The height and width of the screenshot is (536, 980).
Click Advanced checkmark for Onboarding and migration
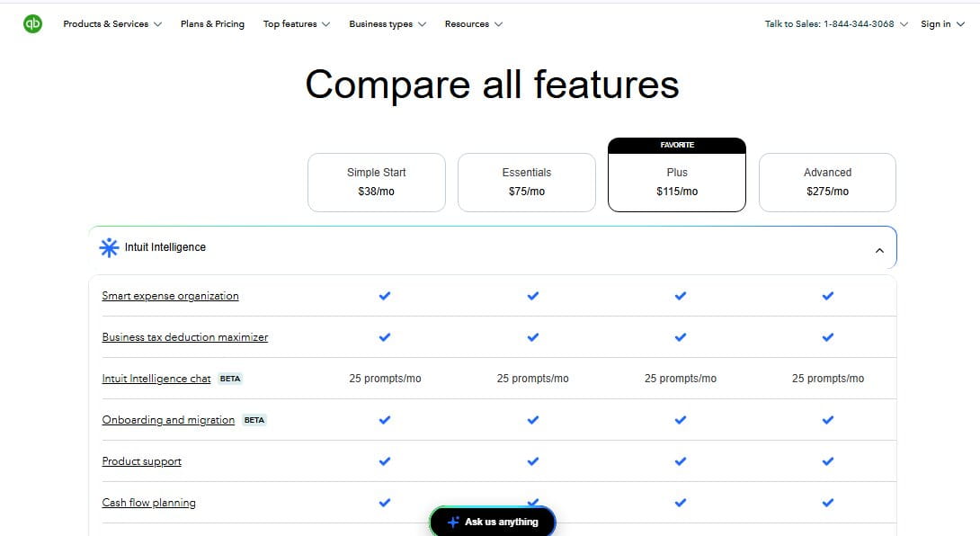pyautogui.click(x=827, y=420)
